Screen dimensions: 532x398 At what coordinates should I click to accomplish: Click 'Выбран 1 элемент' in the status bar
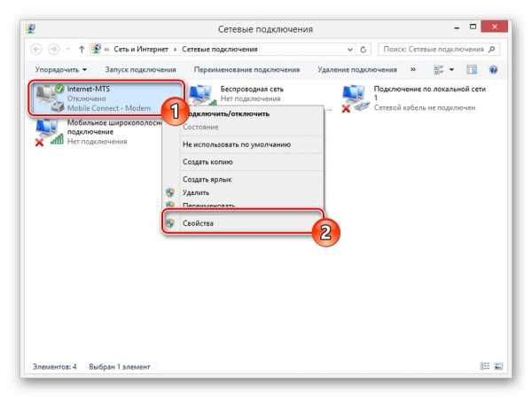(x=120, y=367)
